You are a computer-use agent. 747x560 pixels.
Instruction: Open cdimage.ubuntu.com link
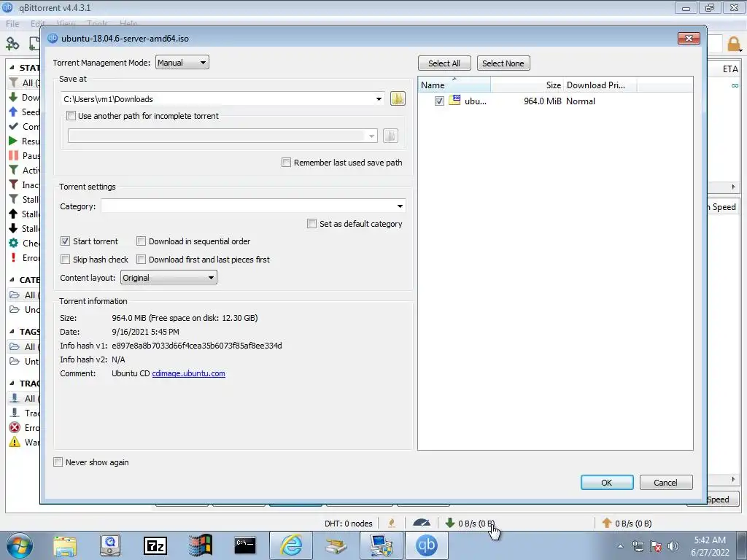tap(189, 373)
